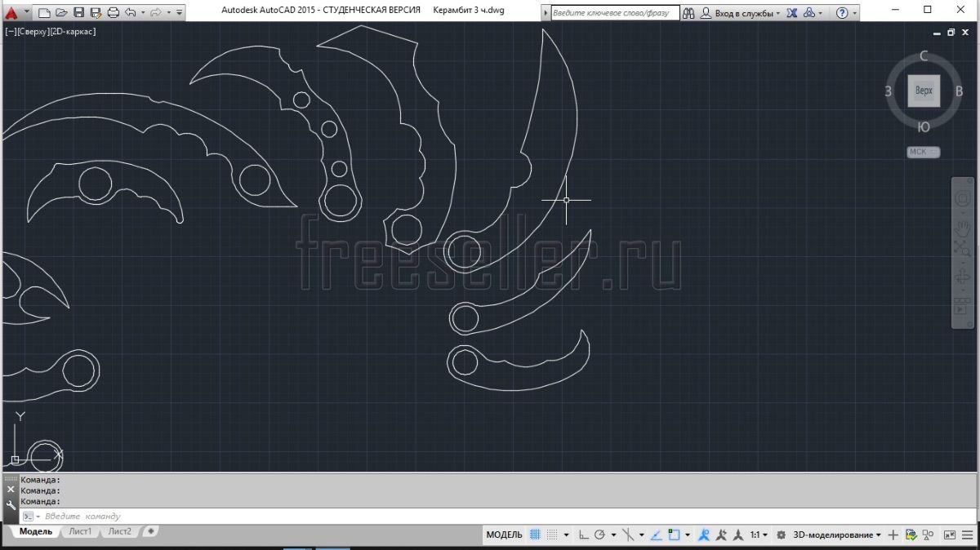This screenshot has height=550, width=980.
Task: Save the drawing with the Save icon
Action: pos(78,12)
